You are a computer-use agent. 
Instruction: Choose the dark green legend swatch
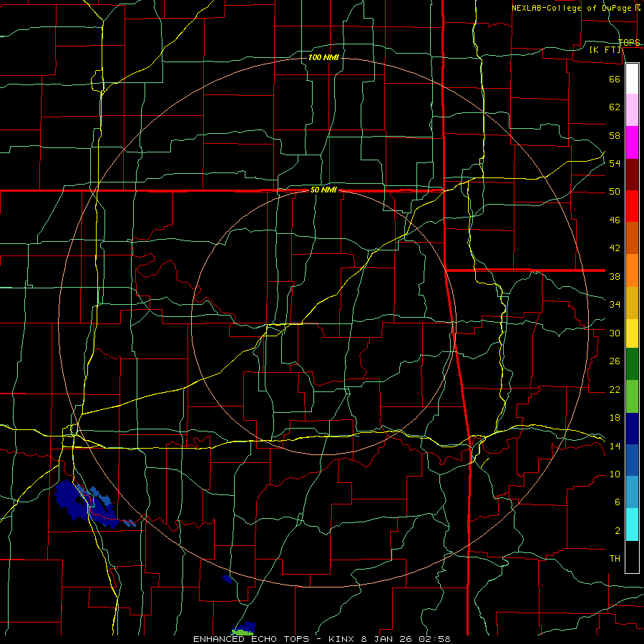(x=632, y=364)
